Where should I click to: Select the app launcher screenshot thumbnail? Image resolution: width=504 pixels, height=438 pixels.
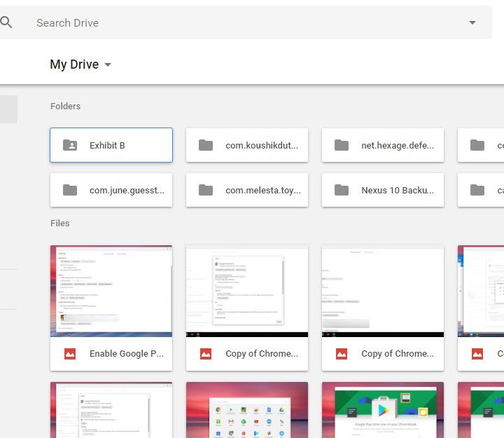click(x=247, y=410)
